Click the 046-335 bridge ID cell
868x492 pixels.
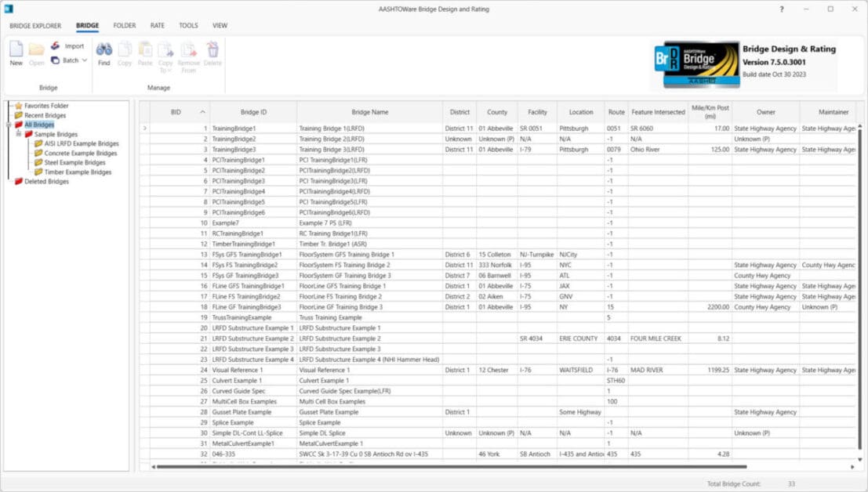[x=253, y=454]
